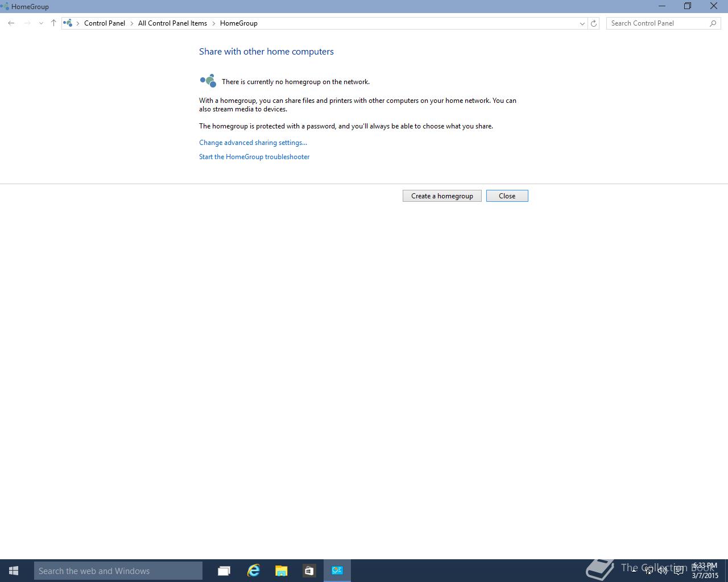Open File Explorer from taskbar

click(281, 571)
